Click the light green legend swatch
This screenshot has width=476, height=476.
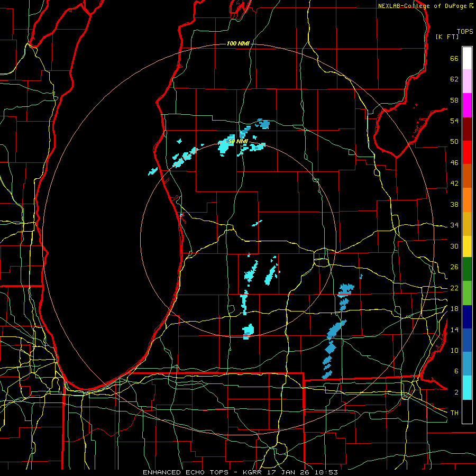tap(467, 293)
